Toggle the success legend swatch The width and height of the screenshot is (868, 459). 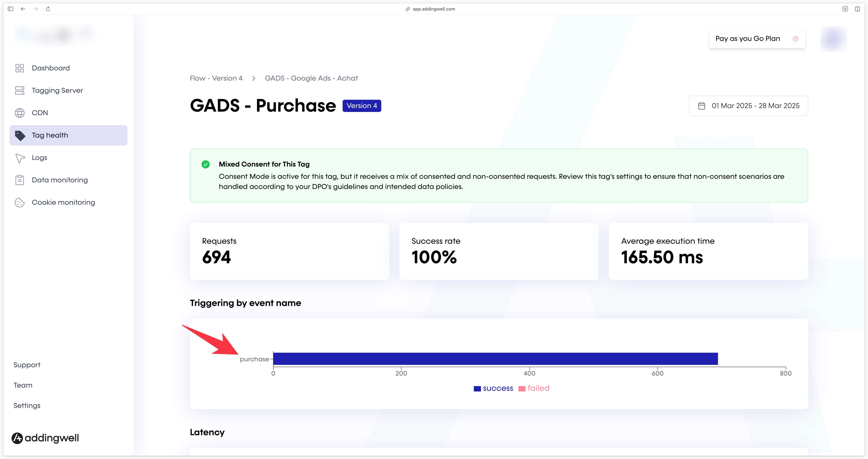pyautogui.click(x=477, y=388)
